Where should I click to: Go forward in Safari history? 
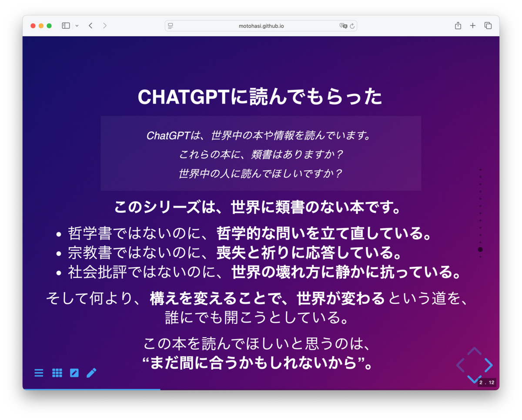click(x=105, y=26)
